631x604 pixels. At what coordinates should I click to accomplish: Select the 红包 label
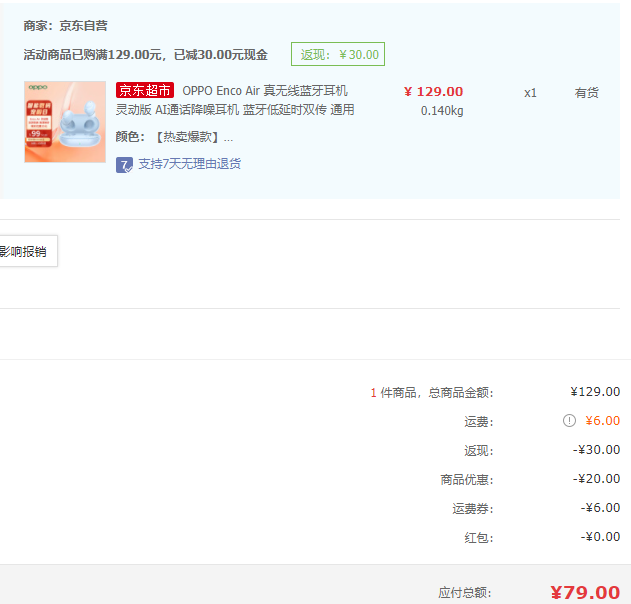pos(479,538)
